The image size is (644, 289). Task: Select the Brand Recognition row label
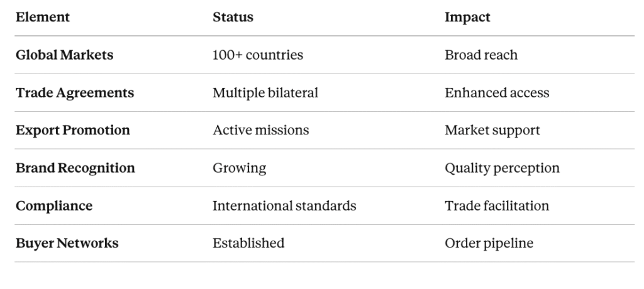click(75, 168)
